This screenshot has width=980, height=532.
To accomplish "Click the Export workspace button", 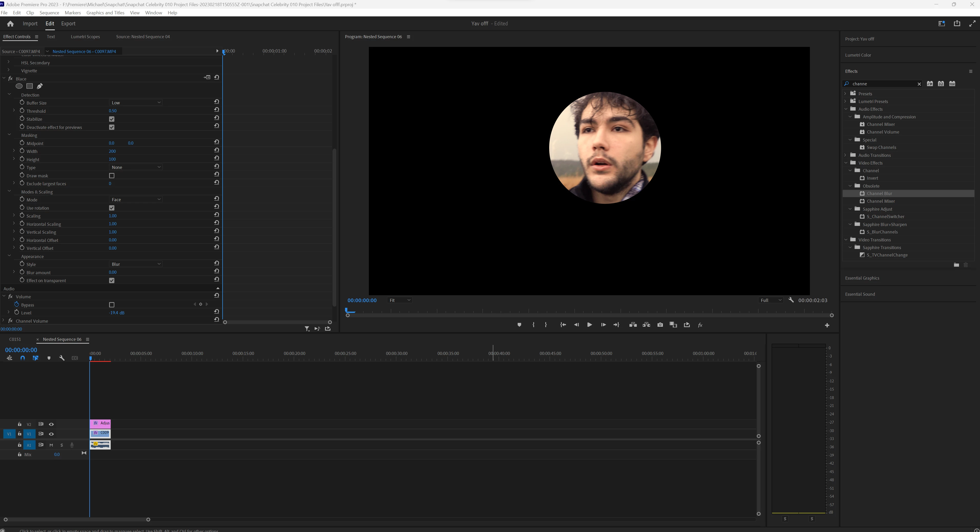I will tap(68, 24).
